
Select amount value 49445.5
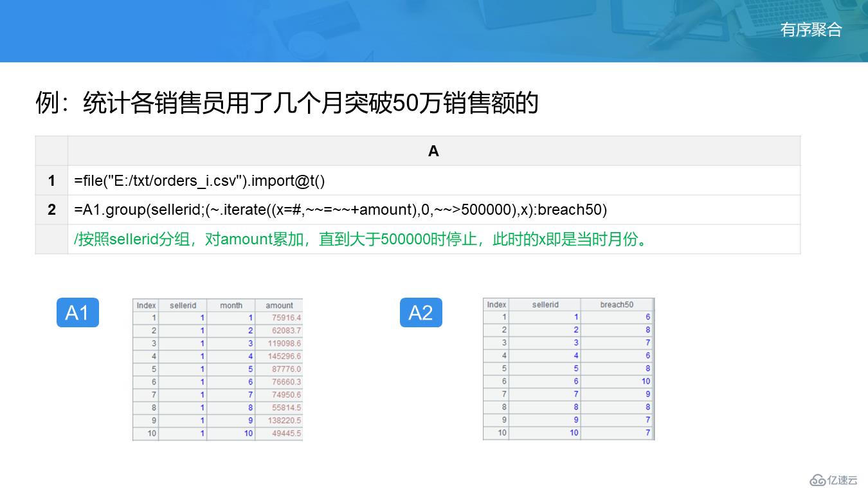279,433
